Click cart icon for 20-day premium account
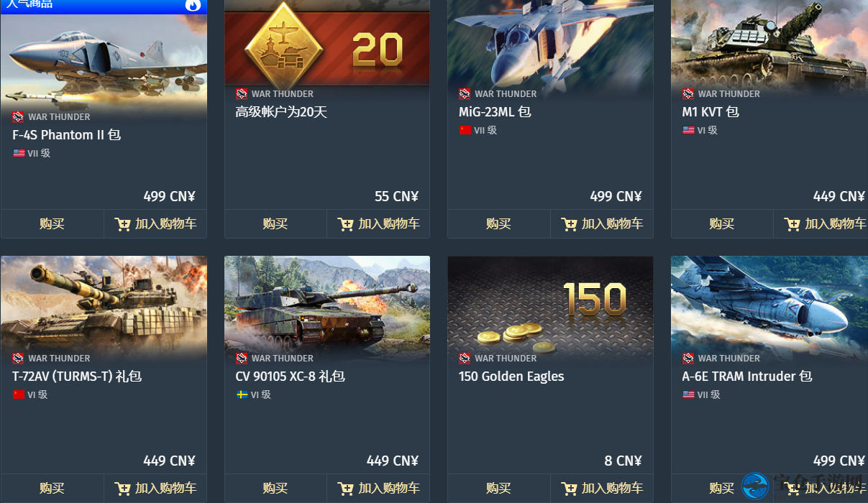The height and width of the screenshot is (503, 868). click(345, 224)
